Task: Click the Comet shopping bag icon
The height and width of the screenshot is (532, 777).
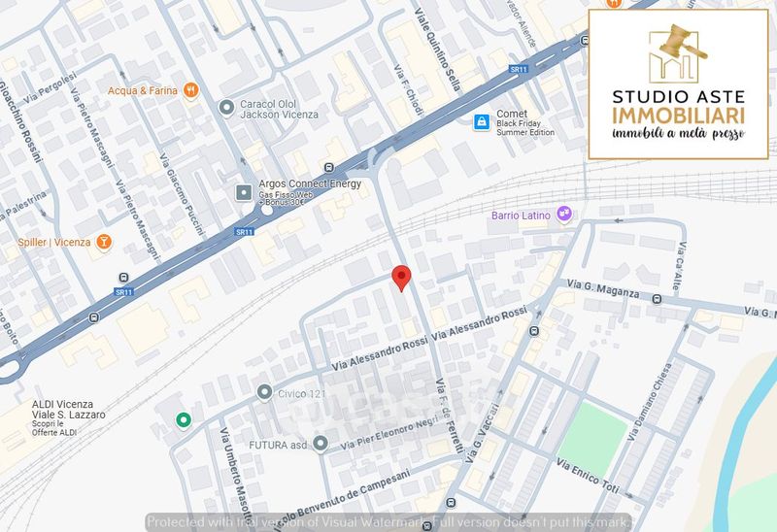Action: click(481, 122)
